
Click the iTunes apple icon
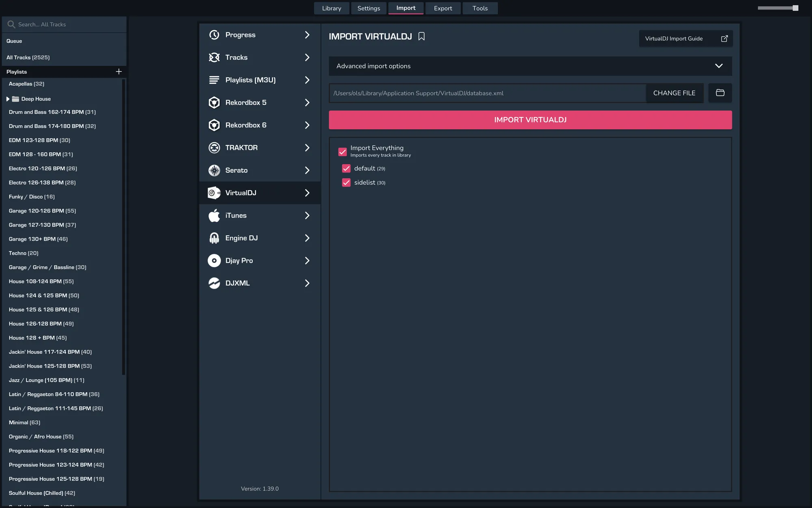214,215
